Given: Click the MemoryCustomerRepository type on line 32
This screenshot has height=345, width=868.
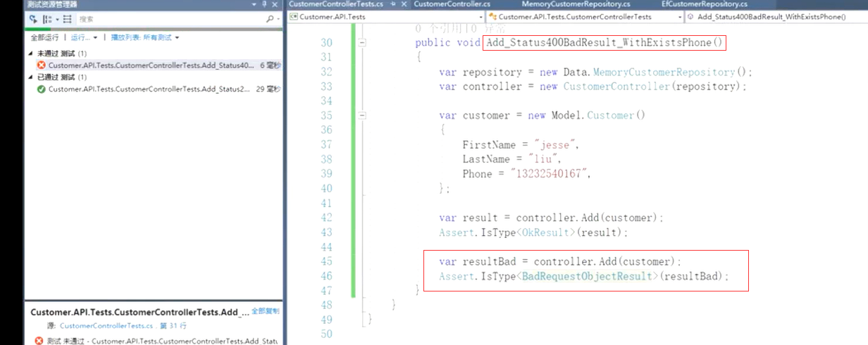Looking at the screenshot, I should (x=664, y=72).
